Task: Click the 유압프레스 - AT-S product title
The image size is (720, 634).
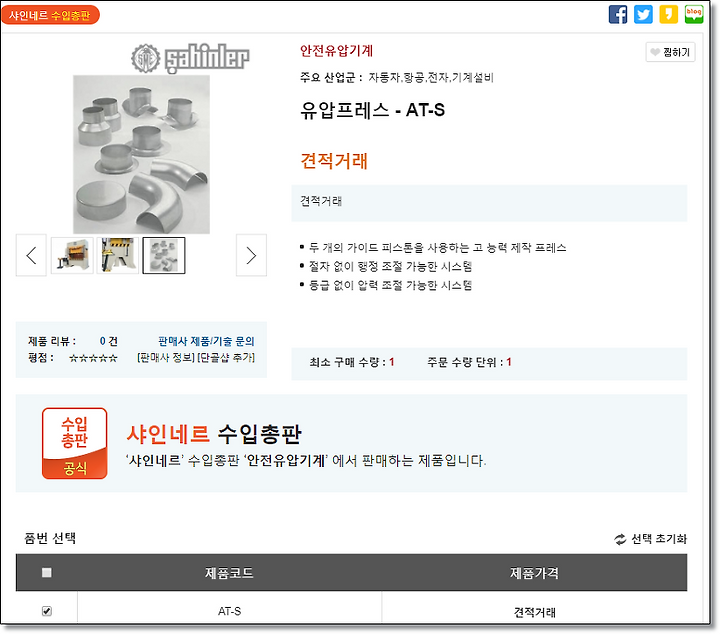Action: (x=372, y=110)
